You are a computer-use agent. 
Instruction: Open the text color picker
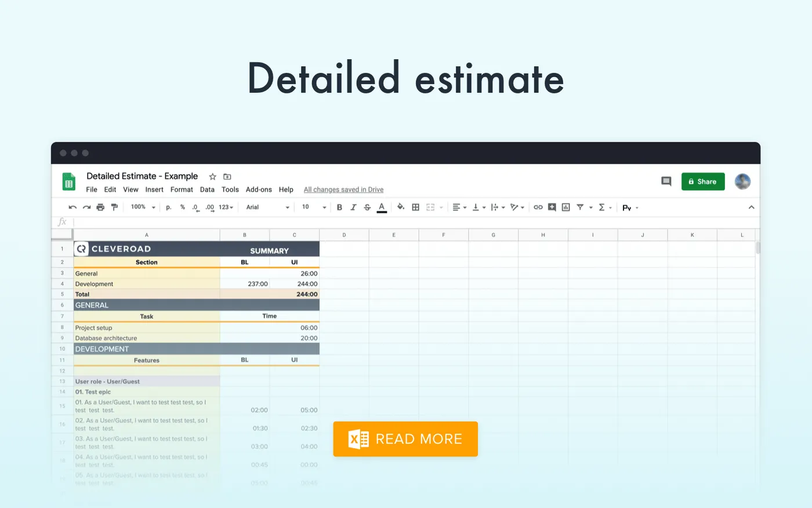click(x=382, y=207)
